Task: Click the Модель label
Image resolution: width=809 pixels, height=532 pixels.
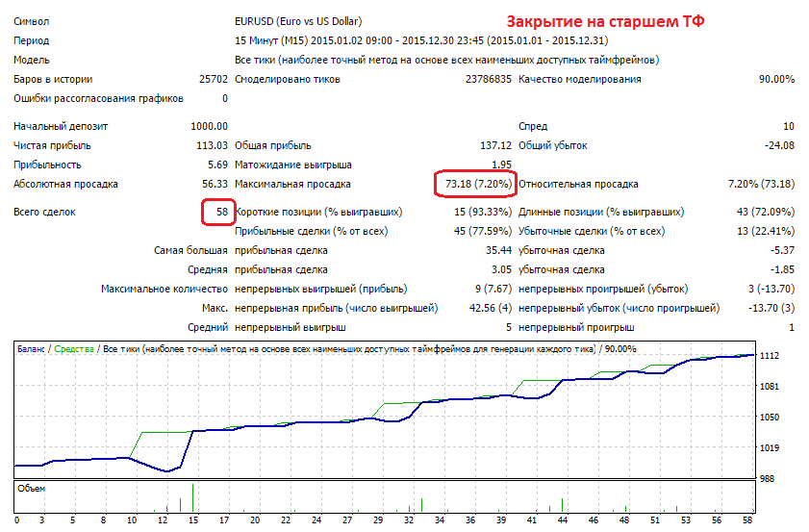Action: pos(32,60)
